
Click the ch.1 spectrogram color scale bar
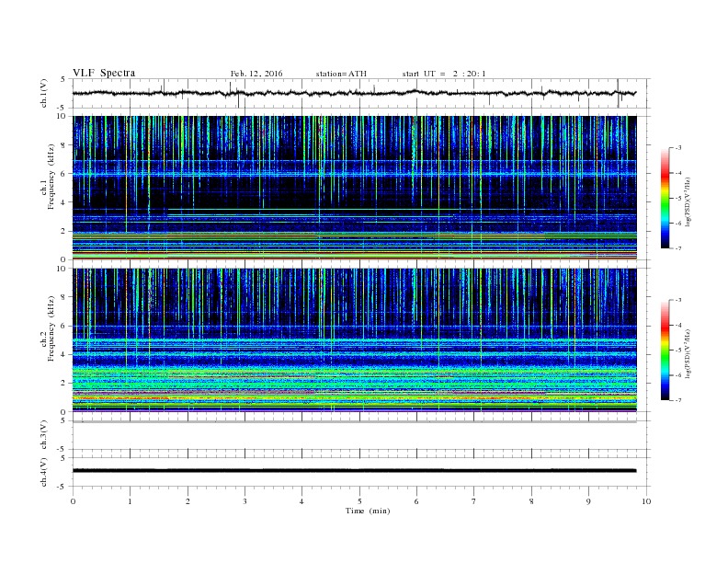[x=665, y=199]
